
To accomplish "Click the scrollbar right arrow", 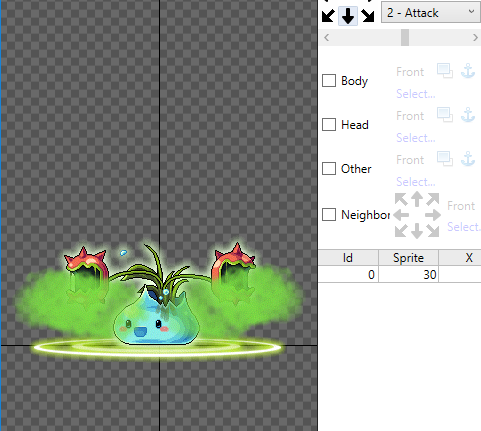I will coord(475,37).
